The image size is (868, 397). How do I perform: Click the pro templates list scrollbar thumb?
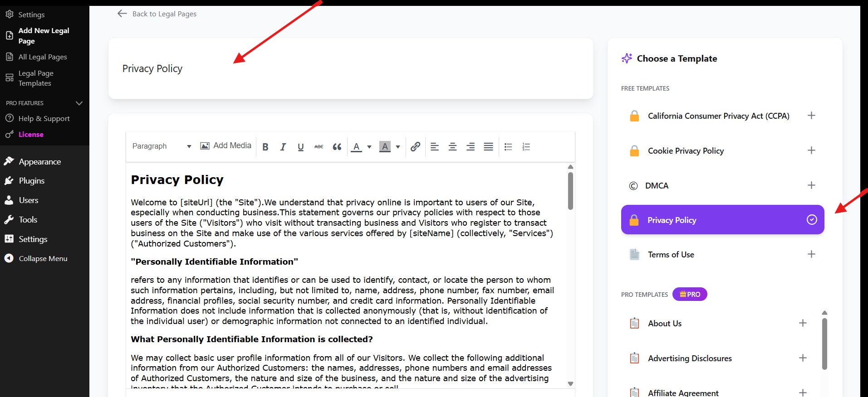pos(824,344)
